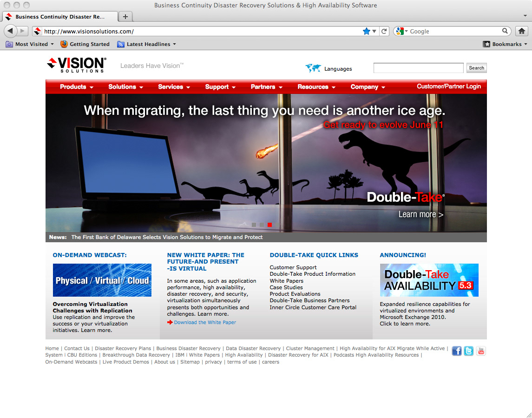This screenshot has height=418, width=532.
Task: Click the Google search magnifier icon
Action: [x=505, y=31]
